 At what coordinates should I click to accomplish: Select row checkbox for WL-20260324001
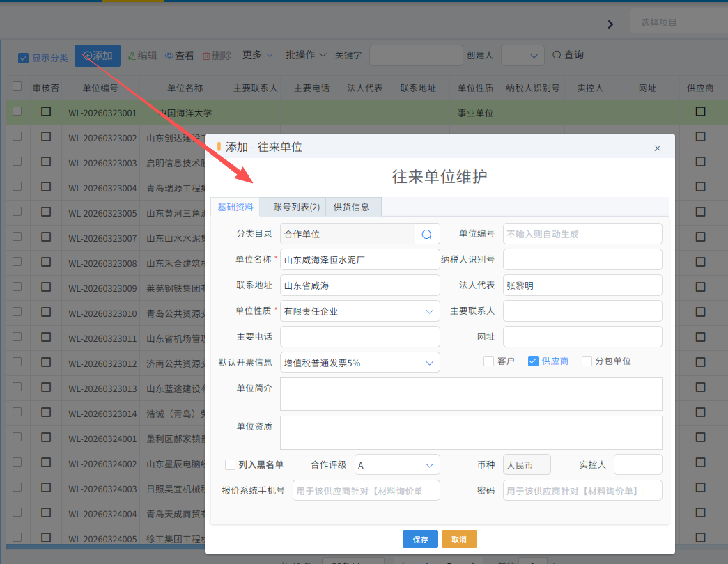click(17, 437)
